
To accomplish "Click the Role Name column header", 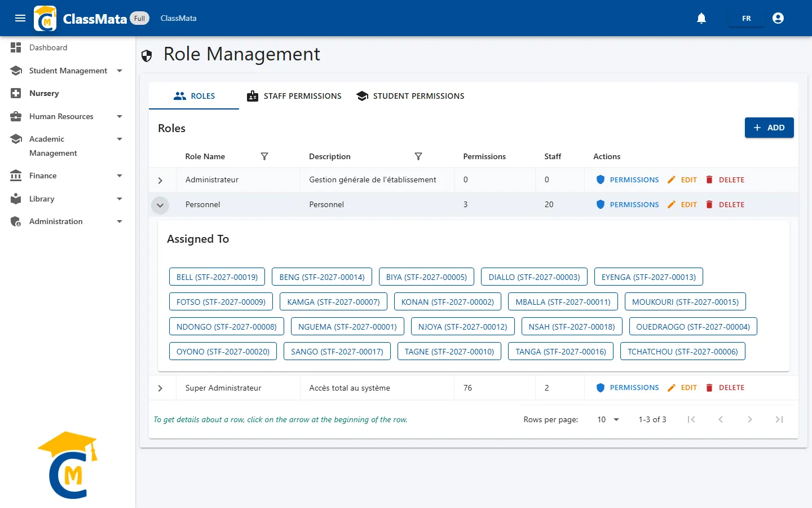I will [x=205, y=156].
